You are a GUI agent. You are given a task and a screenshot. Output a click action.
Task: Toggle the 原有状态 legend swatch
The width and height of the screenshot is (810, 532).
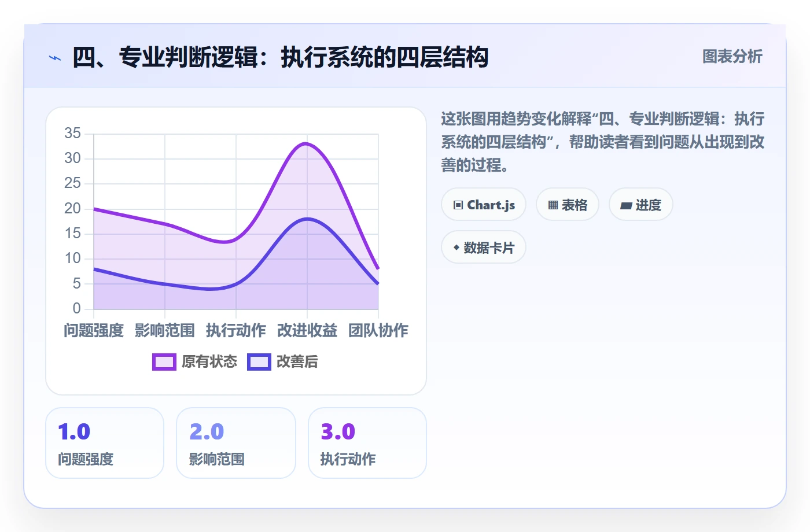[x=164, y=362]
